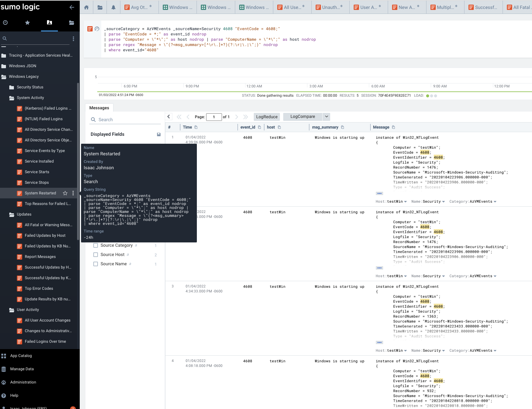
Task: Go to Home tab icon
Action: click(x=86, y=7)
